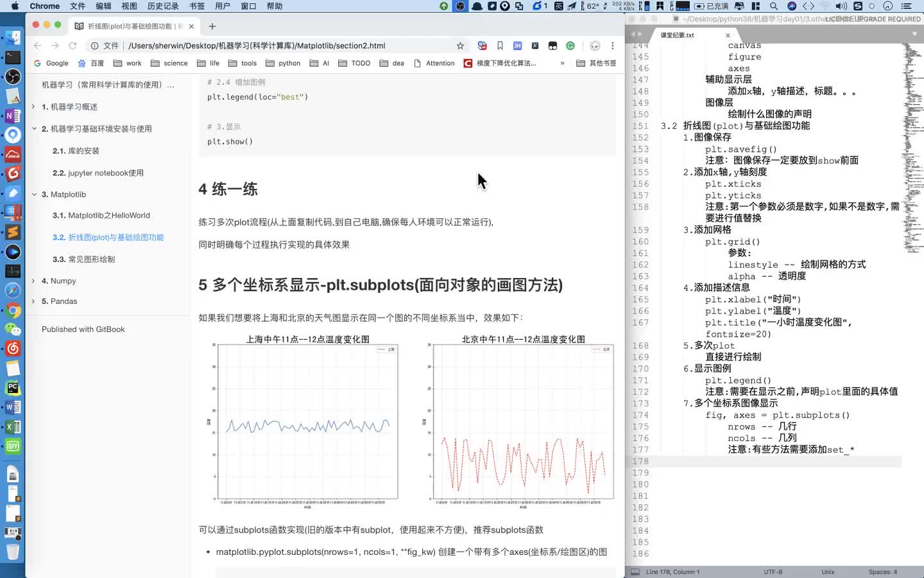
Task: Open section 2.1. 库的安装
Action: click(x=76, y=150)
